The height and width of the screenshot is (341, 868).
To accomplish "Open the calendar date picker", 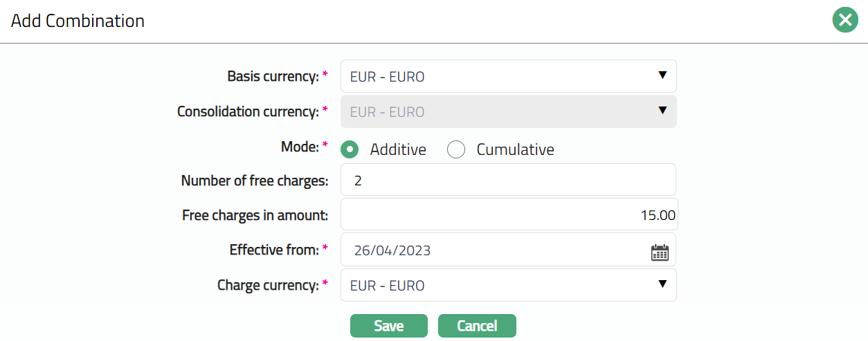I will [660, 252].
